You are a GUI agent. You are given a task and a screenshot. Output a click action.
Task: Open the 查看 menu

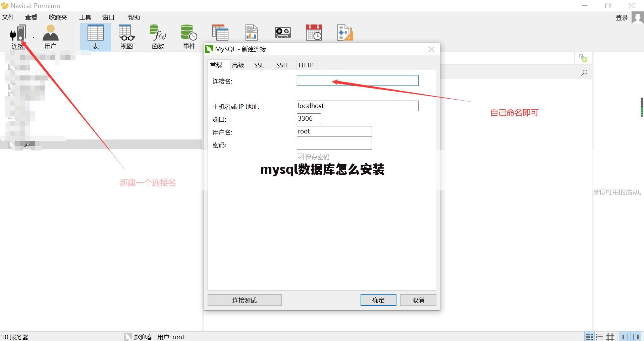click(31, 17)
